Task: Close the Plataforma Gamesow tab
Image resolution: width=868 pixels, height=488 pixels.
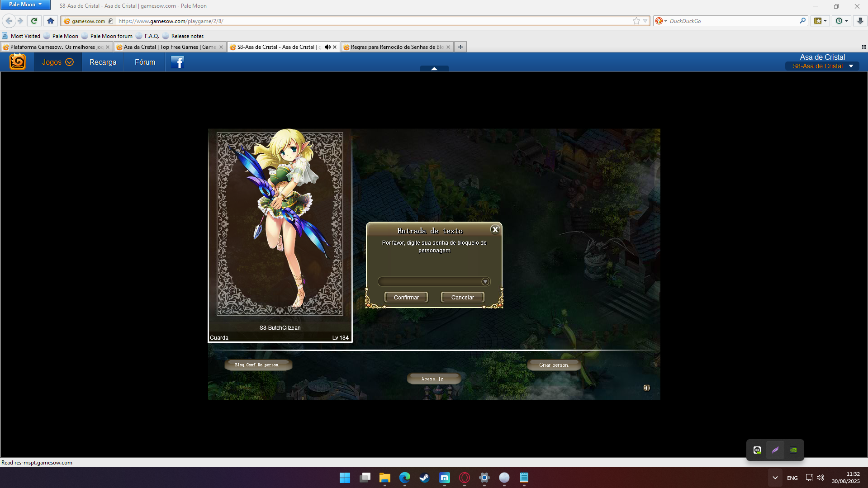Action: 108,47
